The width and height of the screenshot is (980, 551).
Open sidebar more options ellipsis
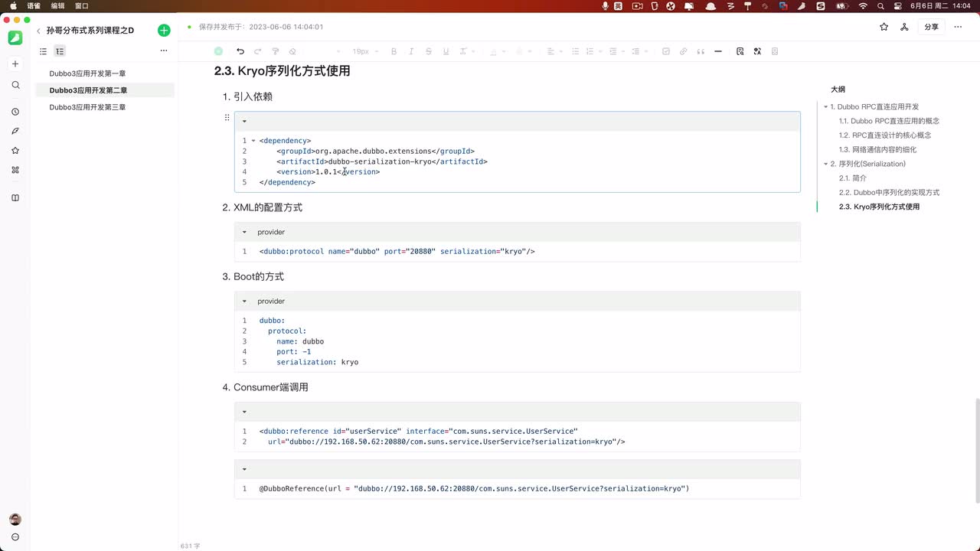pos(164,51)
